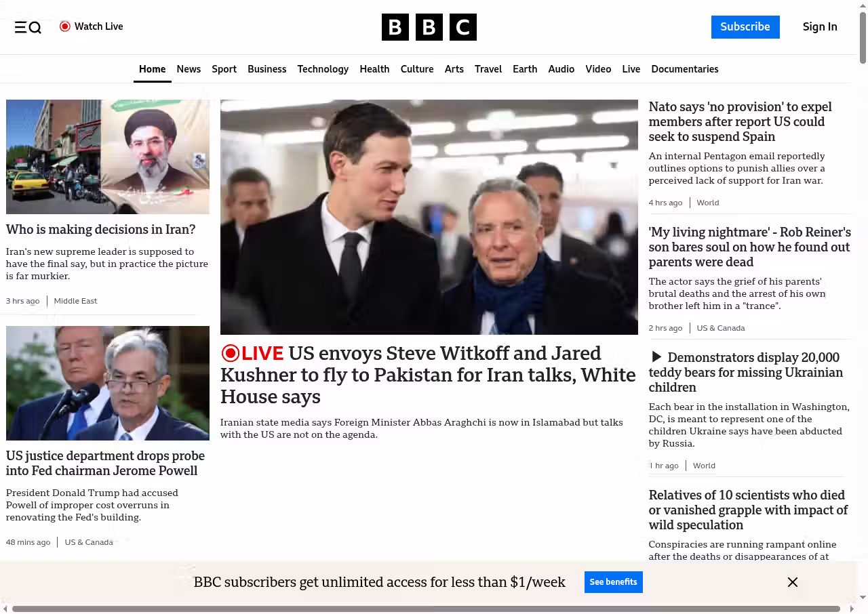Click the scroll right arrow at bottom
Viewport: 868px width, 614px height.
tap(852, 609)
